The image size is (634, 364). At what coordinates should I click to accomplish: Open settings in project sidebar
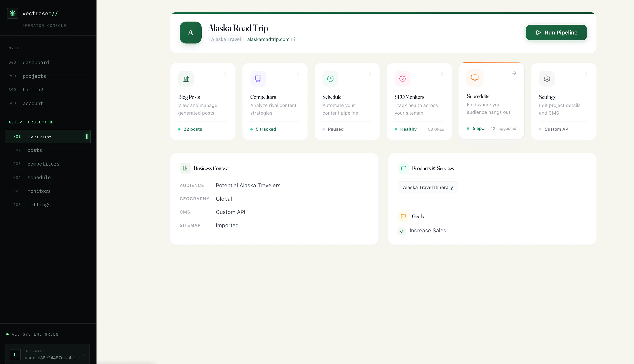coord(47,205)
